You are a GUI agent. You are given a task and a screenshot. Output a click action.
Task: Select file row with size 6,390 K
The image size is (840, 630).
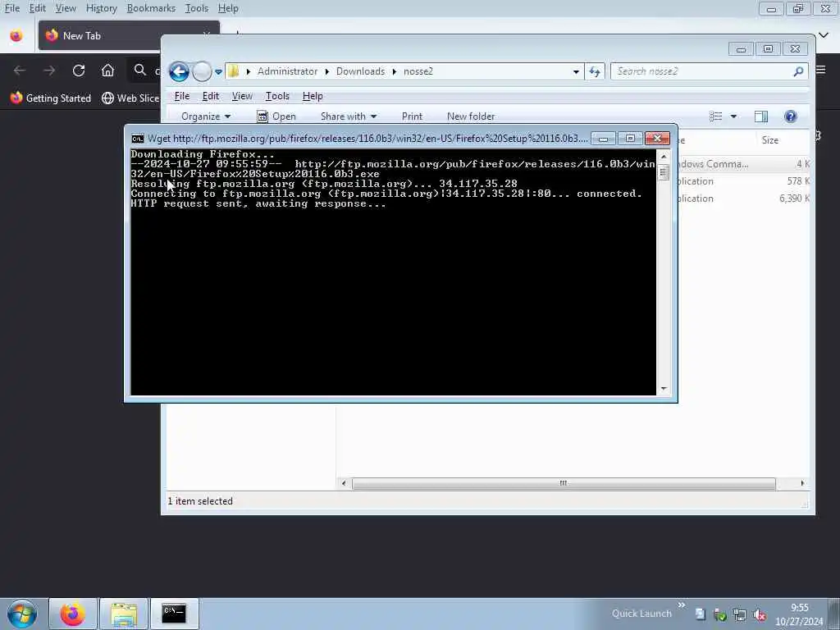click(x=743, y=199)
